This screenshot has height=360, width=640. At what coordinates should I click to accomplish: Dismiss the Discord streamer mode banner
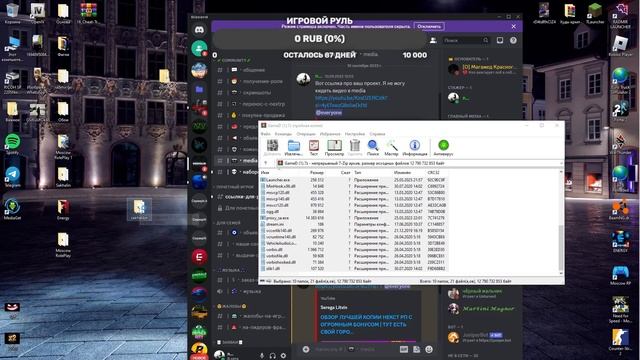(513, 27)
